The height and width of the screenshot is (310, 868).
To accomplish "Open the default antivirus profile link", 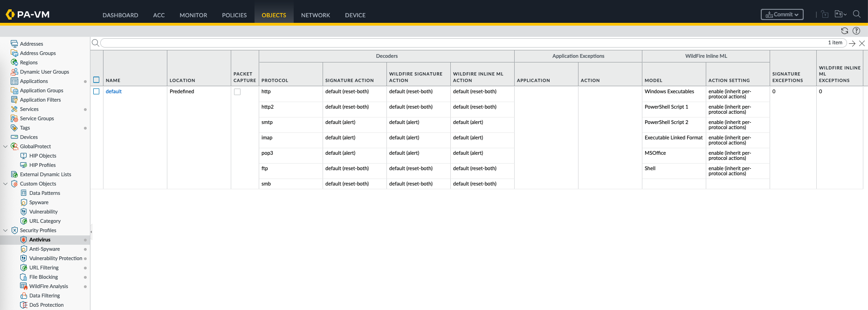I will pos(113,91).
